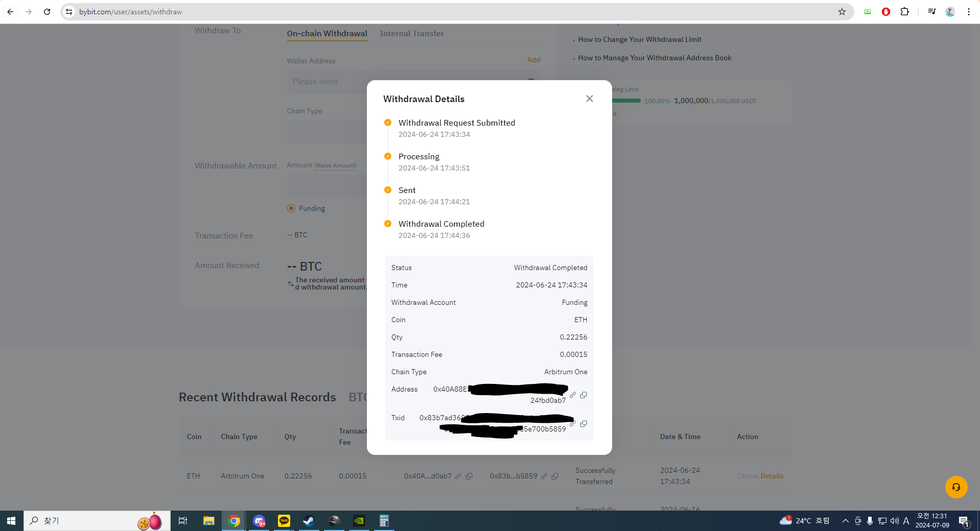Screen dimensions: 980x531
Task: Click the Transaction Fee value 0.00015 in dialog
Action: (573, 354)
